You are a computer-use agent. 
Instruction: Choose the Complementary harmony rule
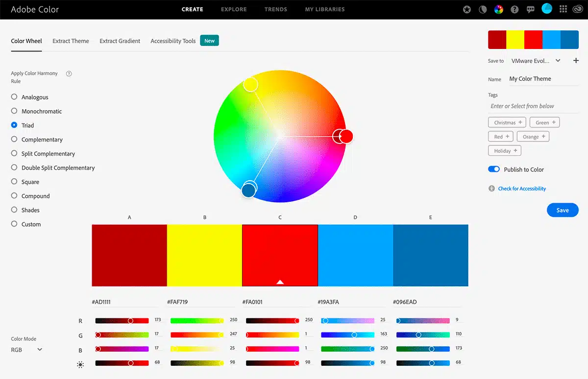coord(14,140)
